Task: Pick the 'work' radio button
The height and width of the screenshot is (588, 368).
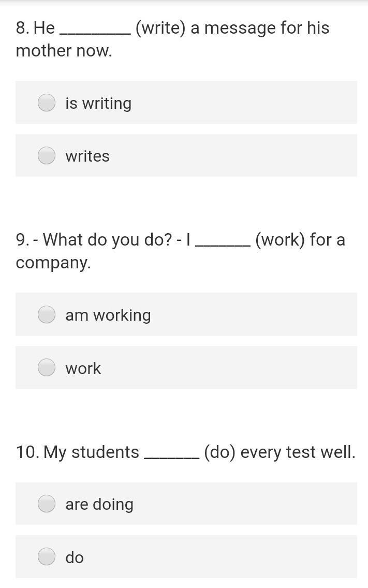Action: [47, 367]
